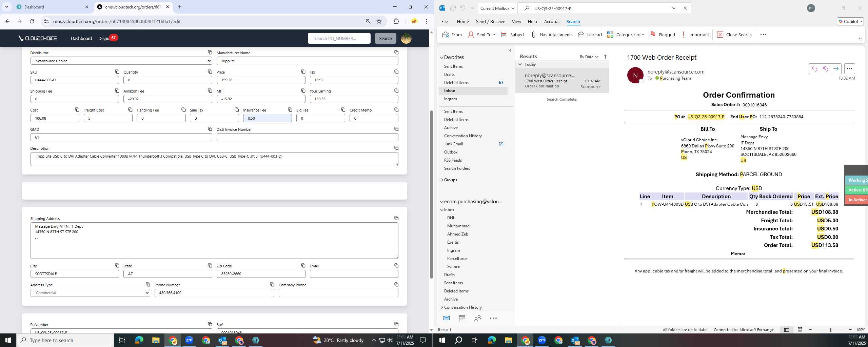The width and height of the screenshot is (868, 347).
Task: Open the scansource email in results
Action: (562, 81)
